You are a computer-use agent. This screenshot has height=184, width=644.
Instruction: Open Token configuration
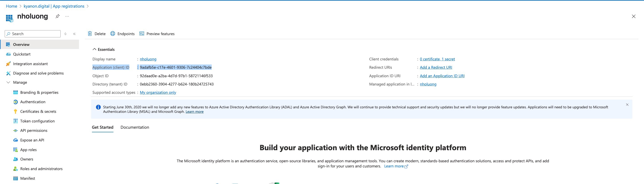coord(37,121)
